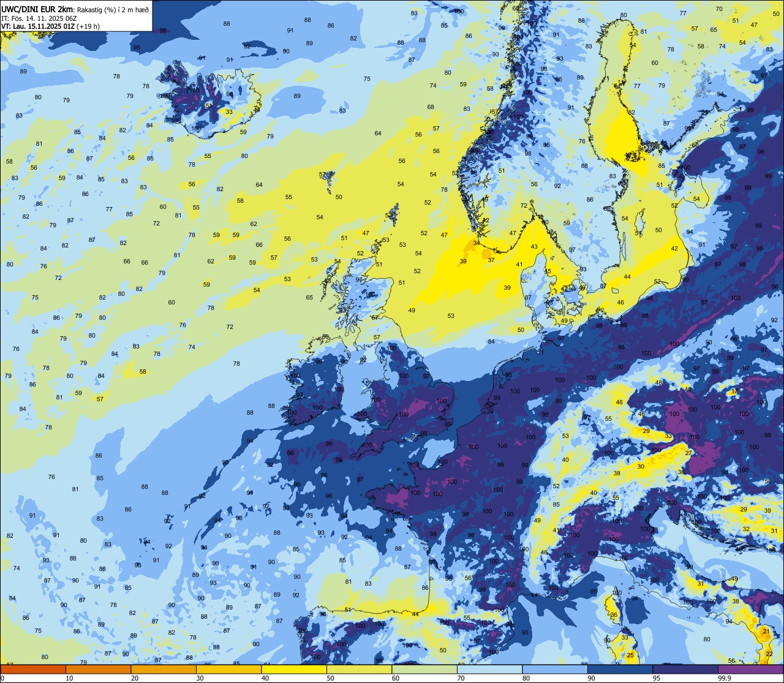This screenshot has width=784, height=683.
Task: Click the legend tick label '40'
Action: pyautogui.click(x=265, y=678)
